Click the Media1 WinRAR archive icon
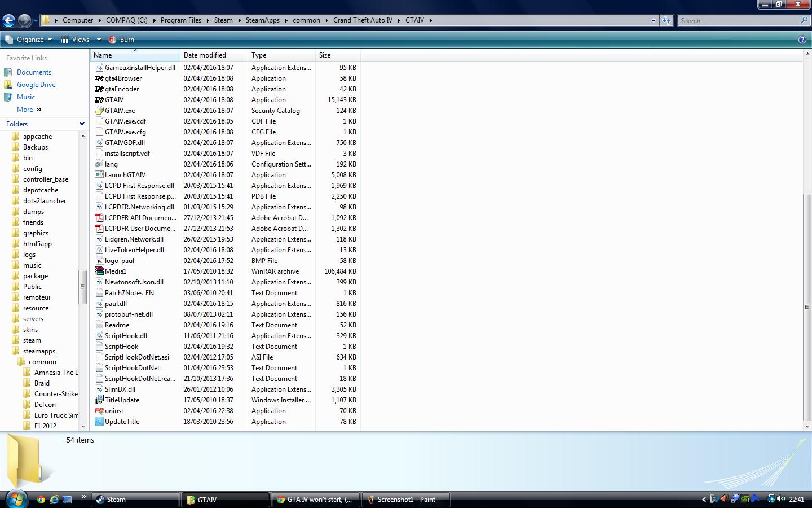 99,271
